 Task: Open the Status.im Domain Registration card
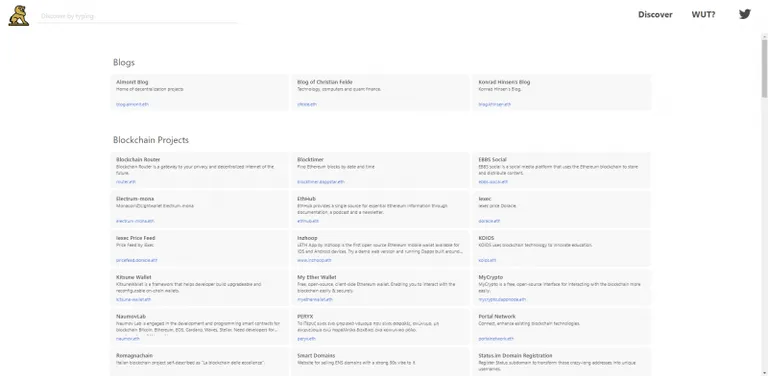pyautogui.click(x=562, y=362)
